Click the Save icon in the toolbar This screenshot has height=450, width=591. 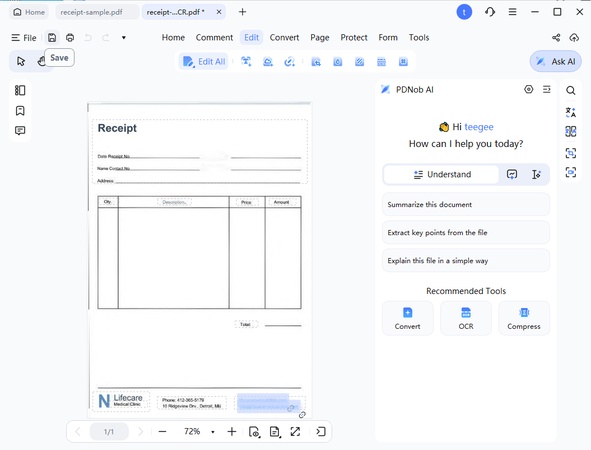tap(52, 38)
